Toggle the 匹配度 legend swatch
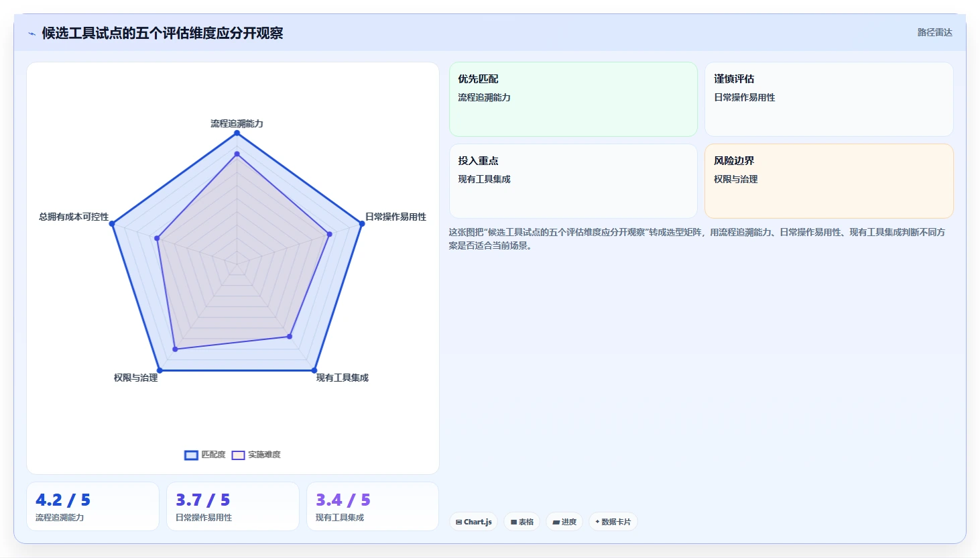 191,455
